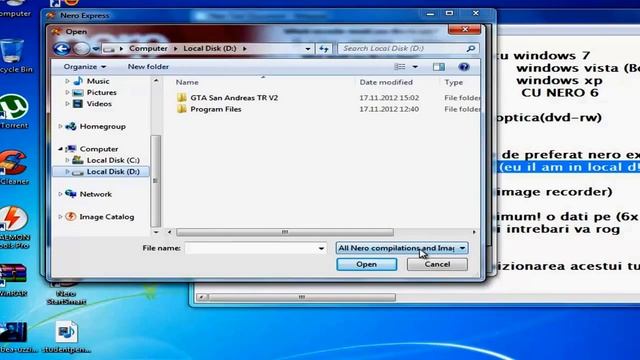
Task: Open the WinRAR desktop icon
Action: (13, 280)
